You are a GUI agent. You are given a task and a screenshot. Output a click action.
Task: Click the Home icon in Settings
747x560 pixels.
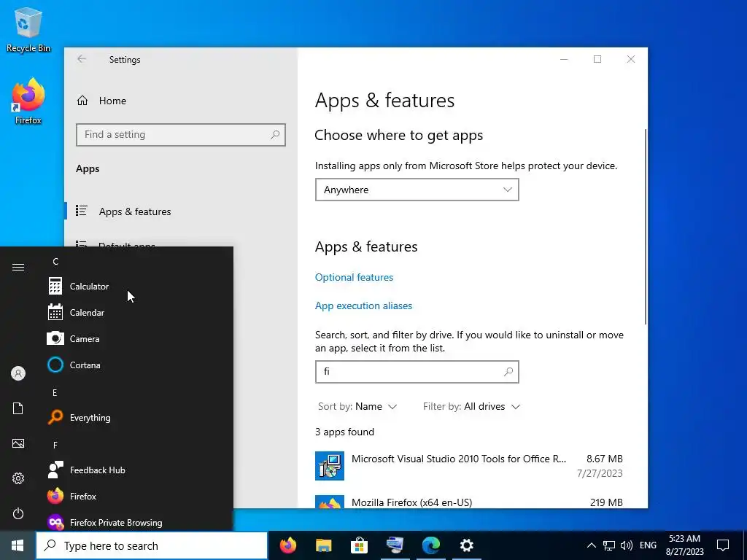[x=82, y=101]
